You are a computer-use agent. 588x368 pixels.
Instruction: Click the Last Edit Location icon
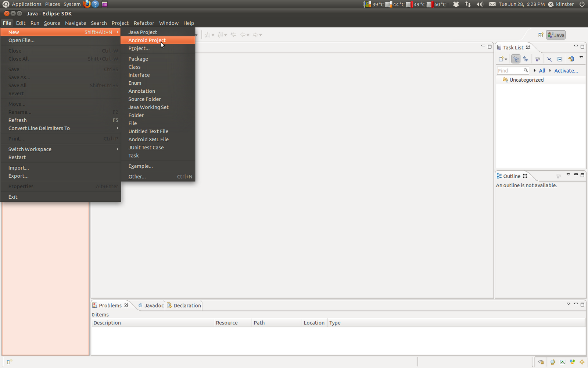point(233,35)
